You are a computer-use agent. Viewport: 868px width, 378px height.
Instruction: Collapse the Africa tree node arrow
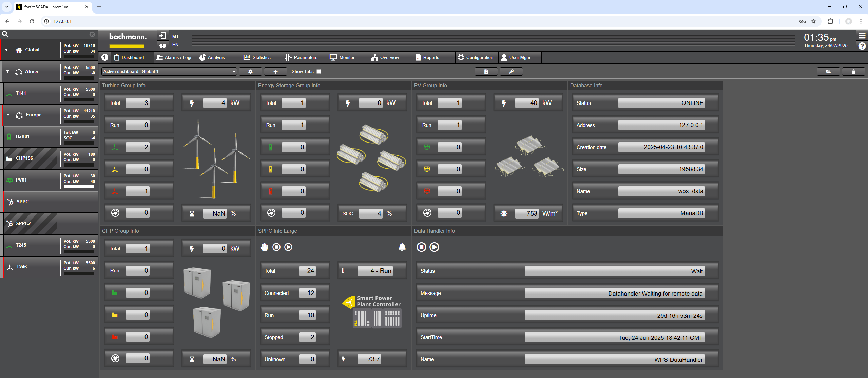point(7,72)
